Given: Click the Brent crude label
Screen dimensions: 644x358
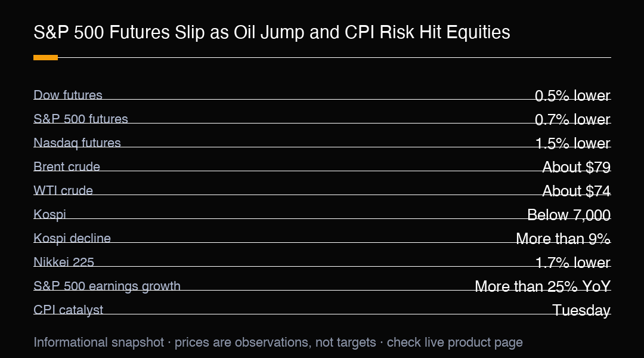Looking at the screenshot, I should point(67,166).
